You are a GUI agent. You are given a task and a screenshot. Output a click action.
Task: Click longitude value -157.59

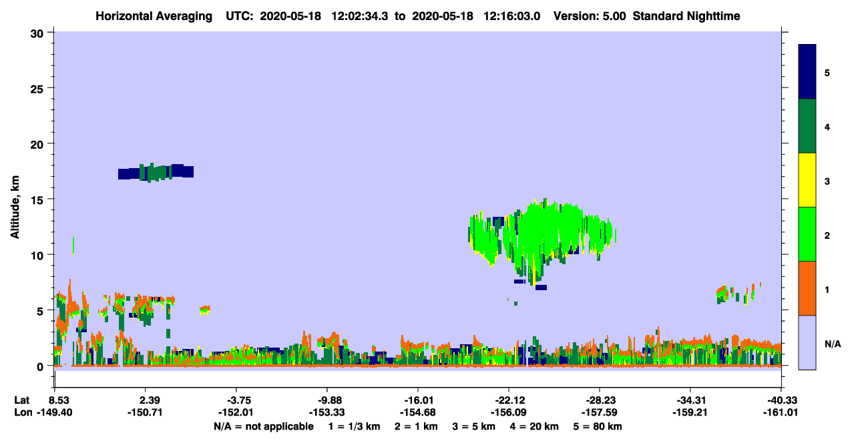[600, 412]
